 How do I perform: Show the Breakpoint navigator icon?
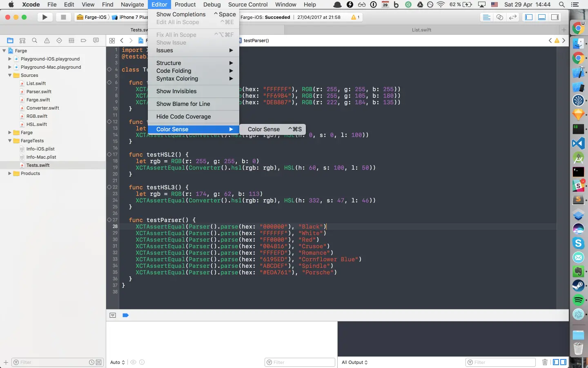84,40
